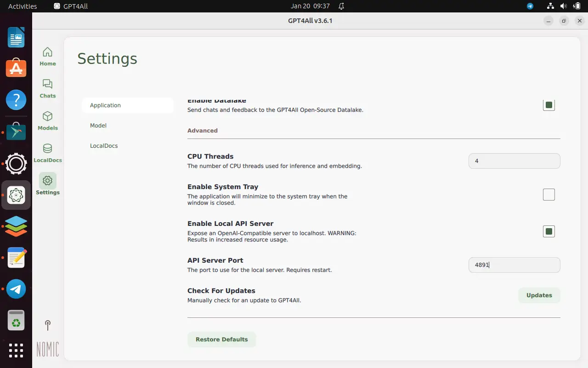Click the notification bell in top bar
Image resolution: width=588 pixels, height=368 pixels.
pyautogui.click(x=341, y=6)
